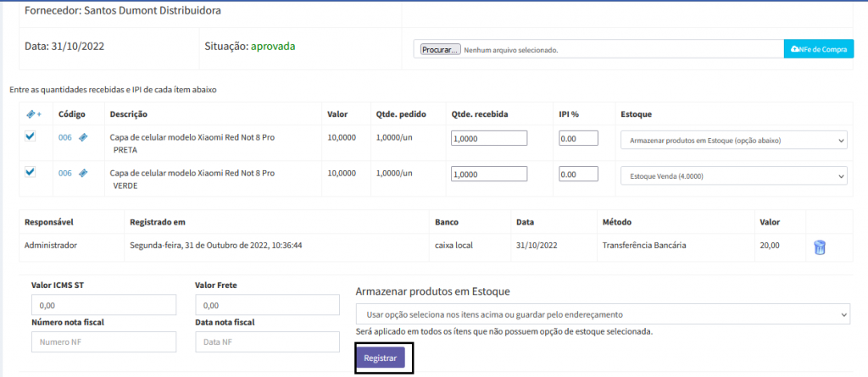Click the NFe de Compra upload button
The width and height of the screenshot is (868, 377).
(x=818, y=50)
